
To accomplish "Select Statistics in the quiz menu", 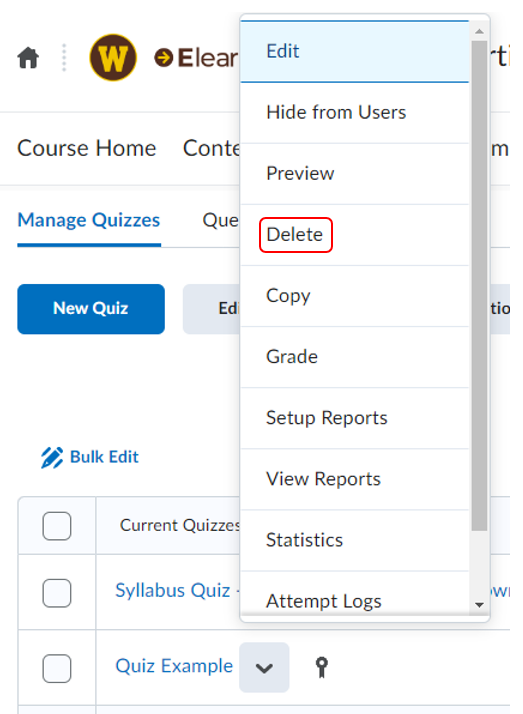I will 355,540.
